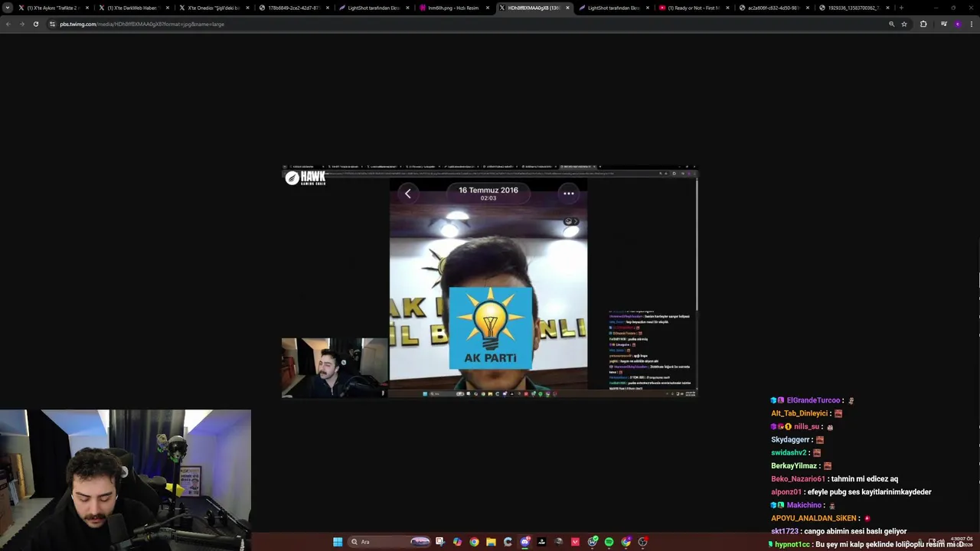The image size is (980, 551).
Task: Click username hypnot1cc in chat
Action: [792, 544]
